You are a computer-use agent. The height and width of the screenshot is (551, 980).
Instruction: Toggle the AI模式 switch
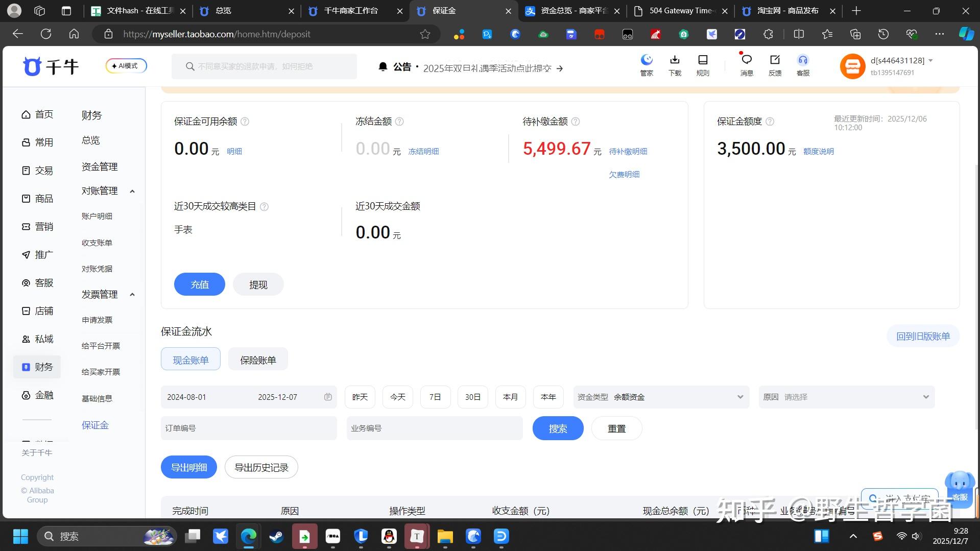click(x=126, y=65)
